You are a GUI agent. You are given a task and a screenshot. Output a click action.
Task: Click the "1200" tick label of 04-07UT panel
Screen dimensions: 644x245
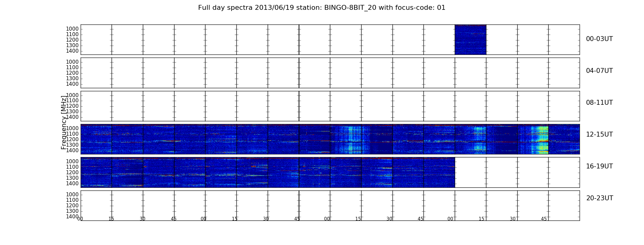tap(72, 73)
